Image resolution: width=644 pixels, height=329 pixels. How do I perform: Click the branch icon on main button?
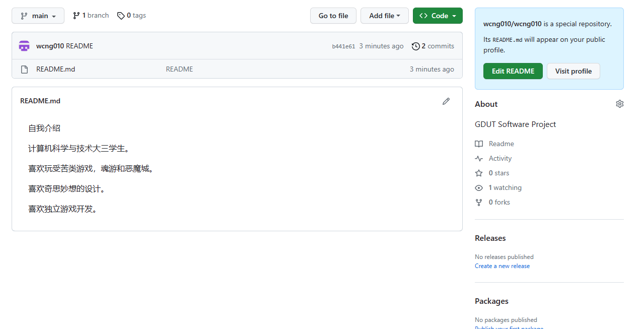point(24,16)
